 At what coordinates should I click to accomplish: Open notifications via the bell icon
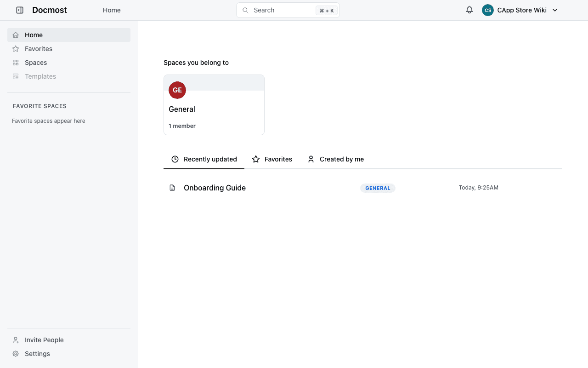pyautogui.click(x=469, y=10)
